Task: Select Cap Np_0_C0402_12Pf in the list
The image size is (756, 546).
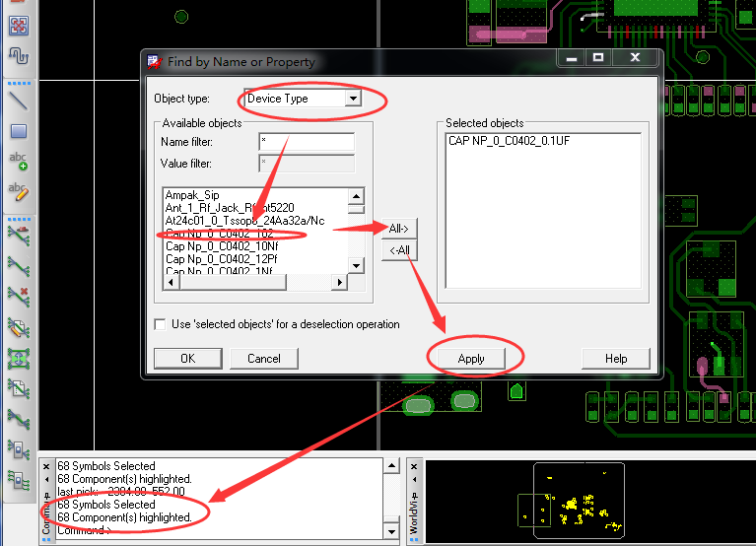Action: [222, 259]
